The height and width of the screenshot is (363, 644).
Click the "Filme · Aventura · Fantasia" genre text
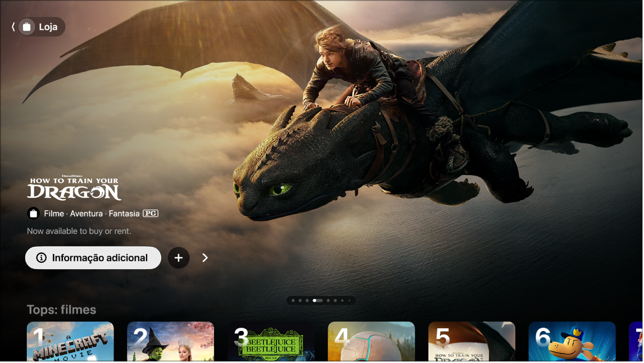(92, 214)
